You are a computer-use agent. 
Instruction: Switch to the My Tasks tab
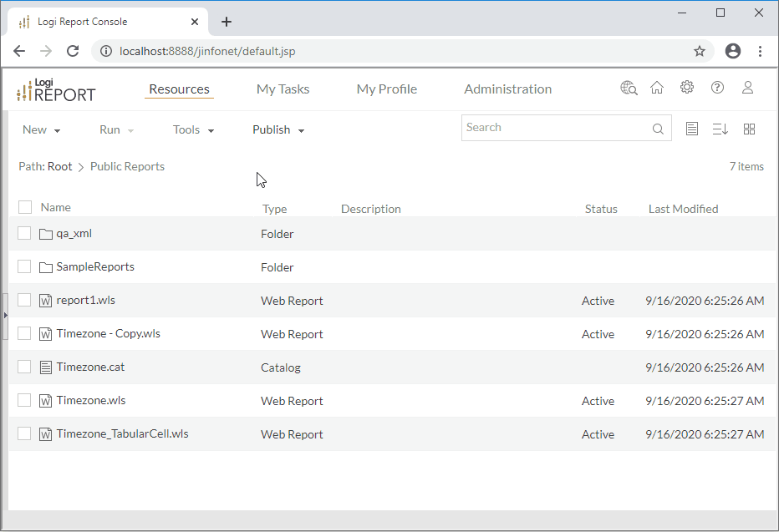pos(283,89)
